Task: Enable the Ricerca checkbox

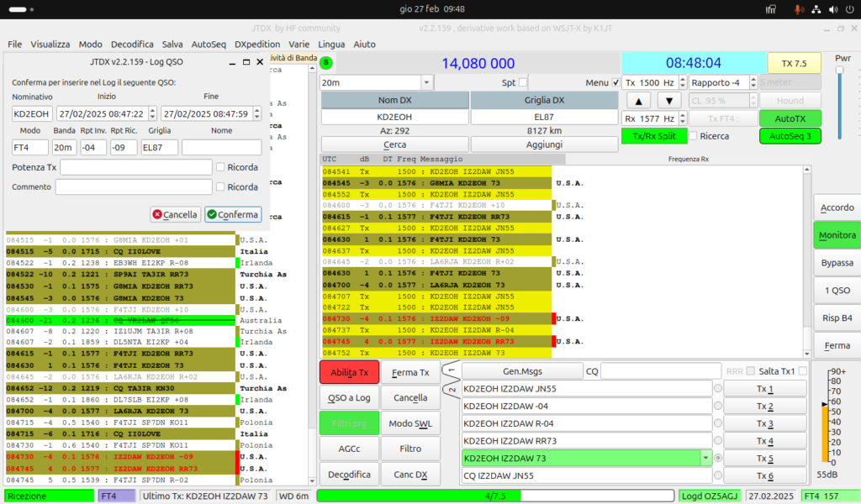Action: coord(693,136)
